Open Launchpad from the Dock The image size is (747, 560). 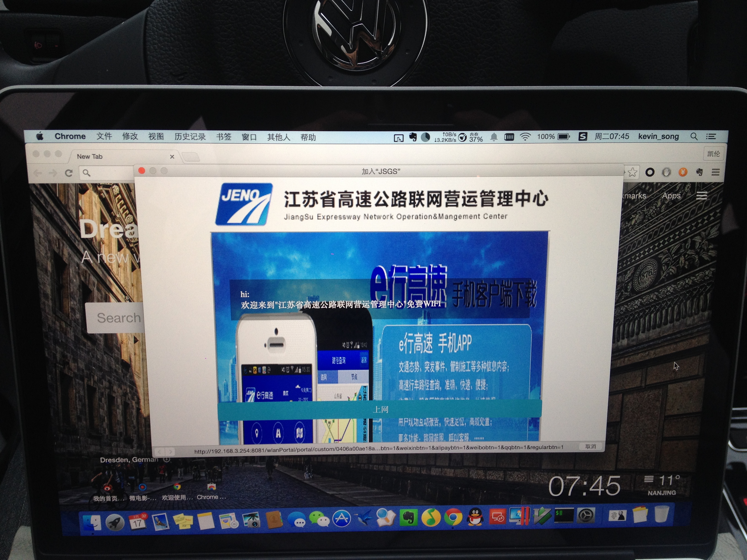tap(115, 522)
